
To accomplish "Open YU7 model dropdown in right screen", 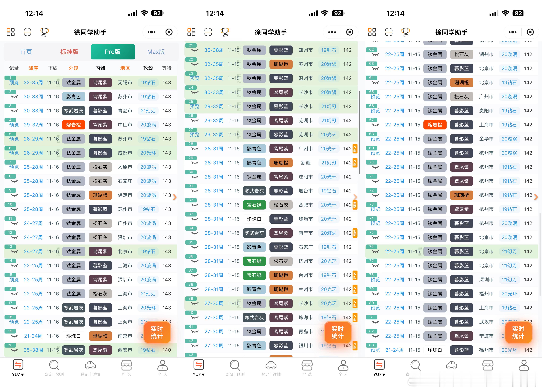I will pos(379,374).
